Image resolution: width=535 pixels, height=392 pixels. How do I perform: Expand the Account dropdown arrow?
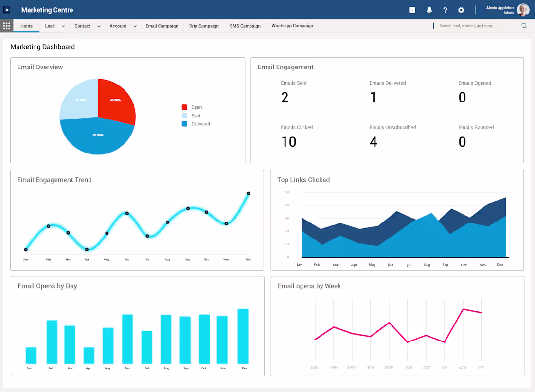coord(135,26)
